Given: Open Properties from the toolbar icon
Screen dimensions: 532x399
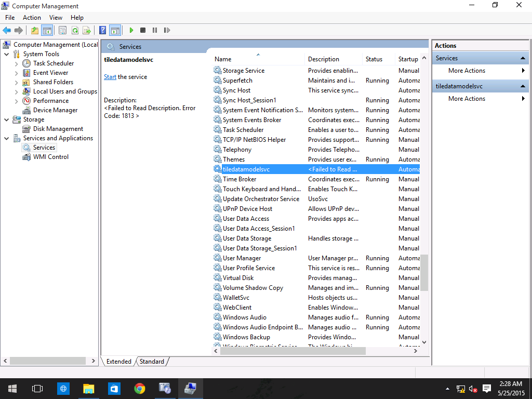Looking at the screenshot, I should [62, 30].
